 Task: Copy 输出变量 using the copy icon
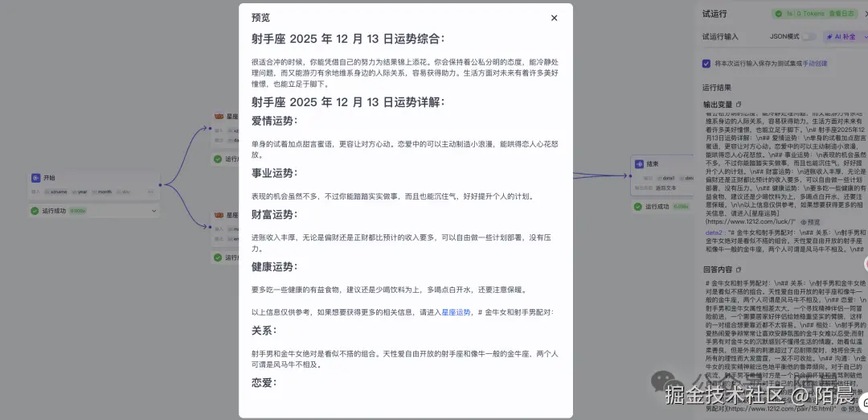739,104
